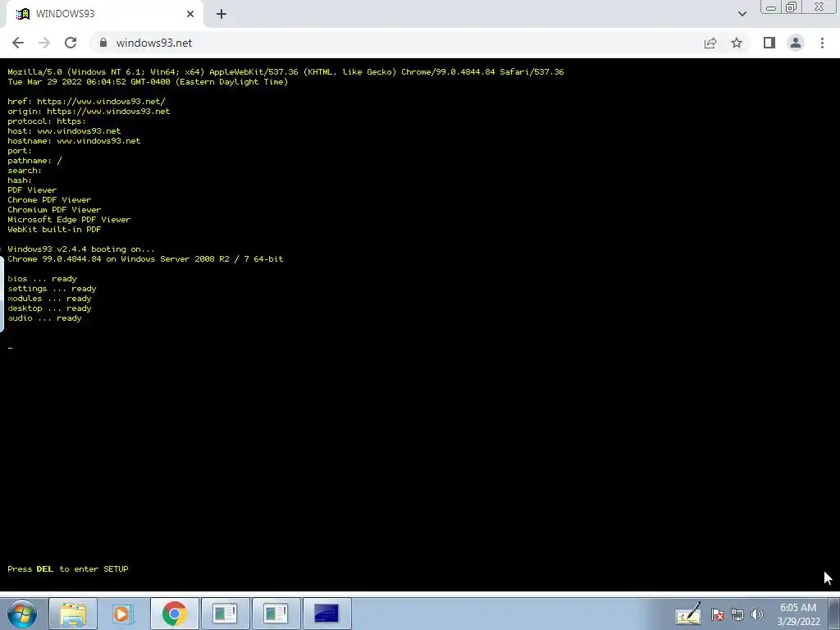Open Action Center flag notification
840x630 pixels.
(x=718, y=615)
